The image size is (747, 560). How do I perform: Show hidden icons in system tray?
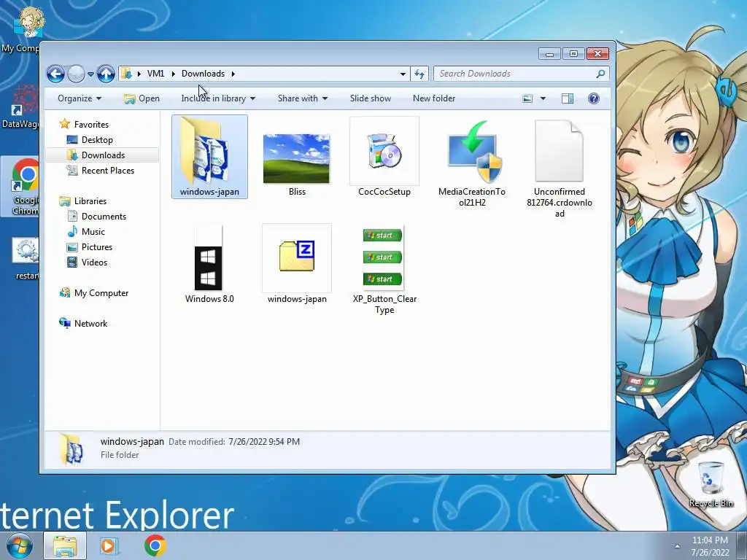point(677,546)
